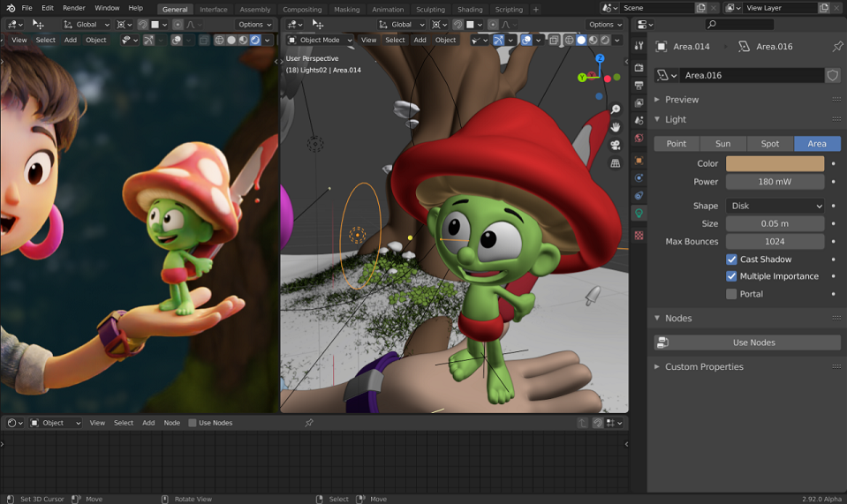The height and width of the screenshot is (504, 847).
Task: Open the render properties tab icon
Action: (x=639, y=67)
